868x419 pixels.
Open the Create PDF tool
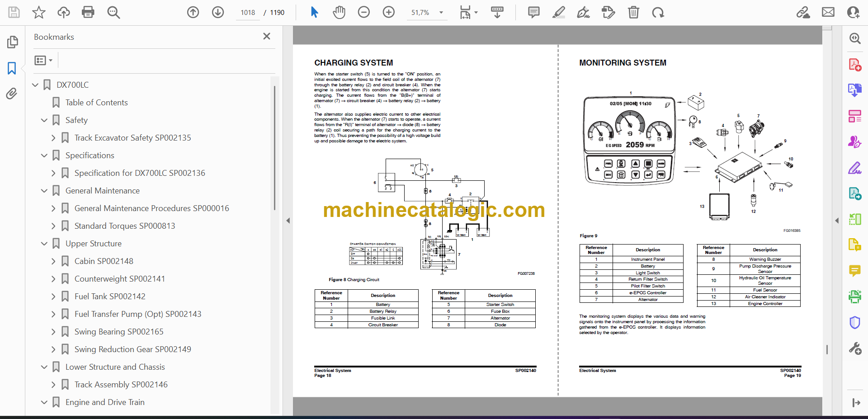(x=854, y=65)
